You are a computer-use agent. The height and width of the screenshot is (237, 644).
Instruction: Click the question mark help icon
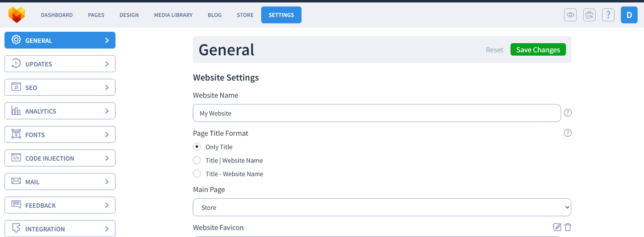(608, 15)
